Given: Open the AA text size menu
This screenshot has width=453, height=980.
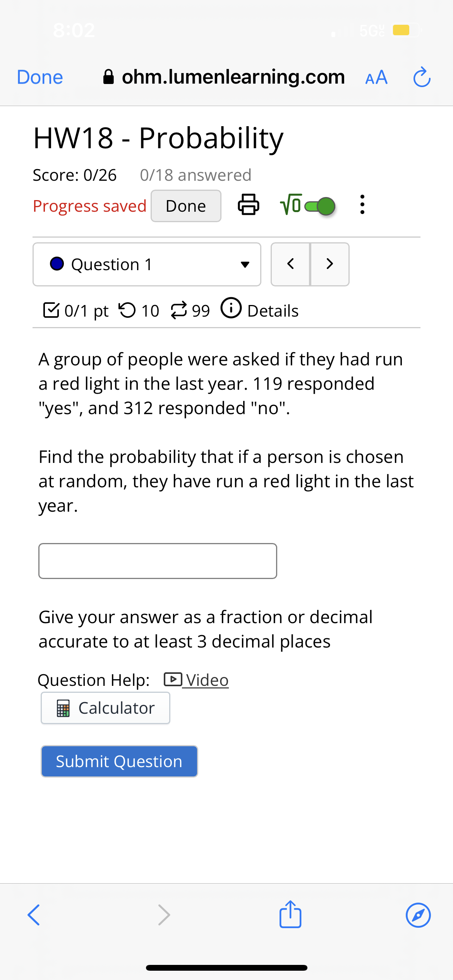Looking at the screenshot, I should point(376,77).
